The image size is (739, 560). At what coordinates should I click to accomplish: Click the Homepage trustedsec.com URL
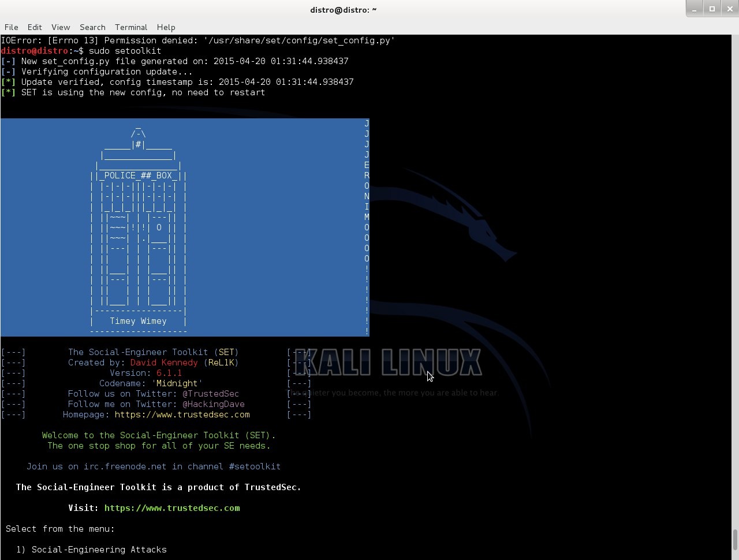[x=182, y=415]
